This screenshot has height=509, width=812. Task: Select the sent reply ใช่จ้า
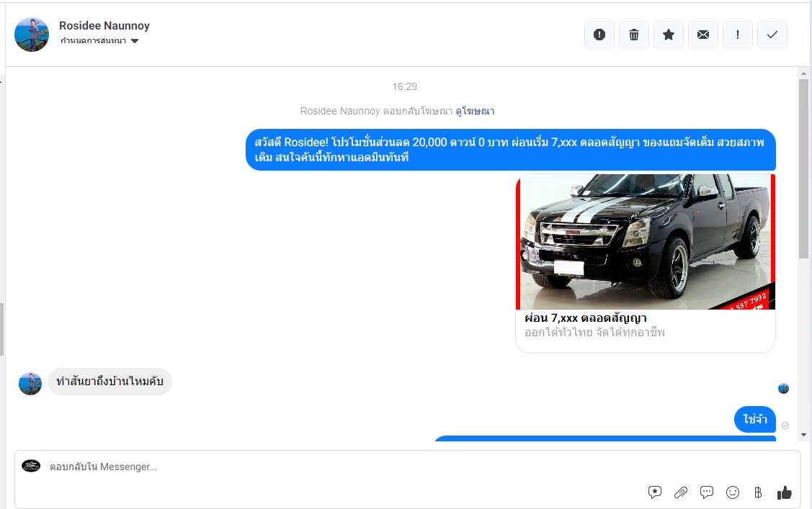pyautogui.click(x=755, y=419)
